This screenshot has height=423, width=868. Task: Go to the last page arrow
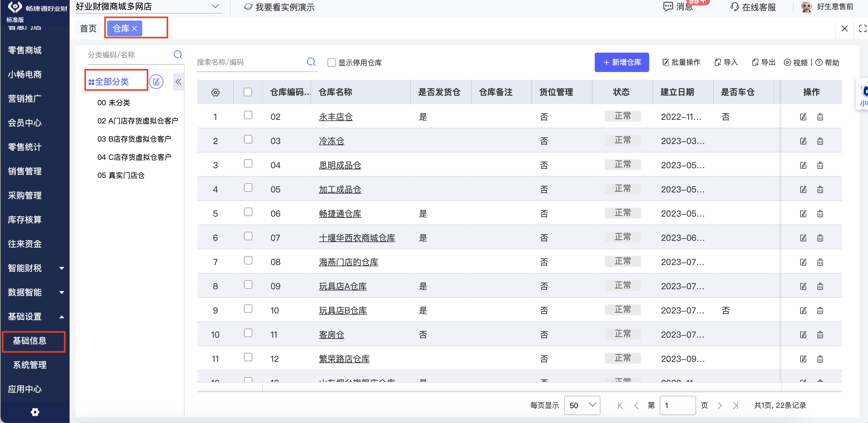click(x=735, y=405)
